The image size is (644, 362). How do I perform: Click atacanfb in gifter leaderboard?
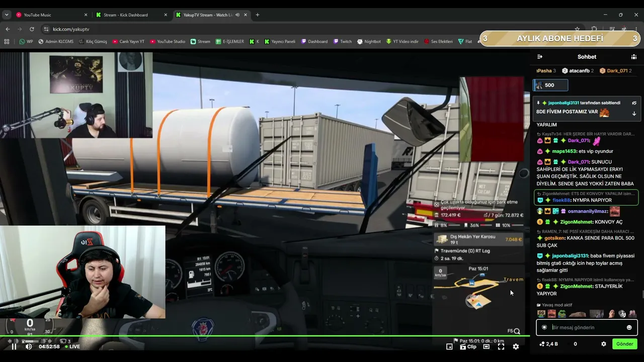579,71
